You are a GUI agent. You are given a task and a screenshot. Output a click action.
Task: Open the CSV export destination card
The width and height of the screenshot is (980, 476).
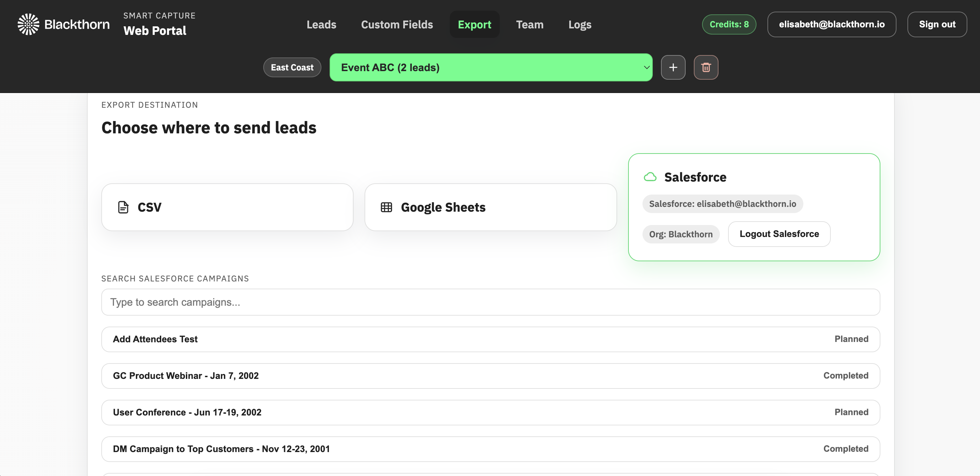227,207
